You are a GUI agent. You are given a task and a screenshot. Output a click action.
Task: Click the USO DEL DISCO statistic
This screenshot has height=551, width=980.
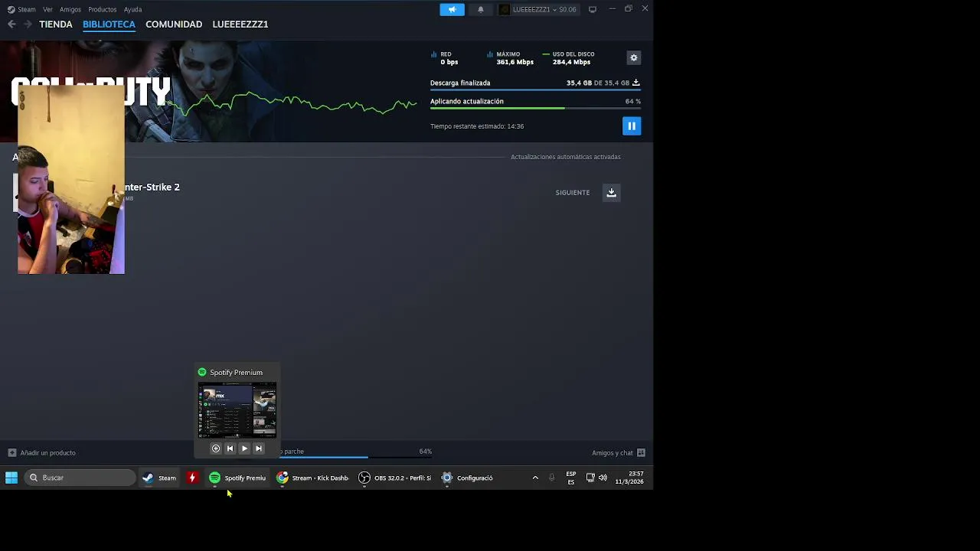click(x=568, y=58)
